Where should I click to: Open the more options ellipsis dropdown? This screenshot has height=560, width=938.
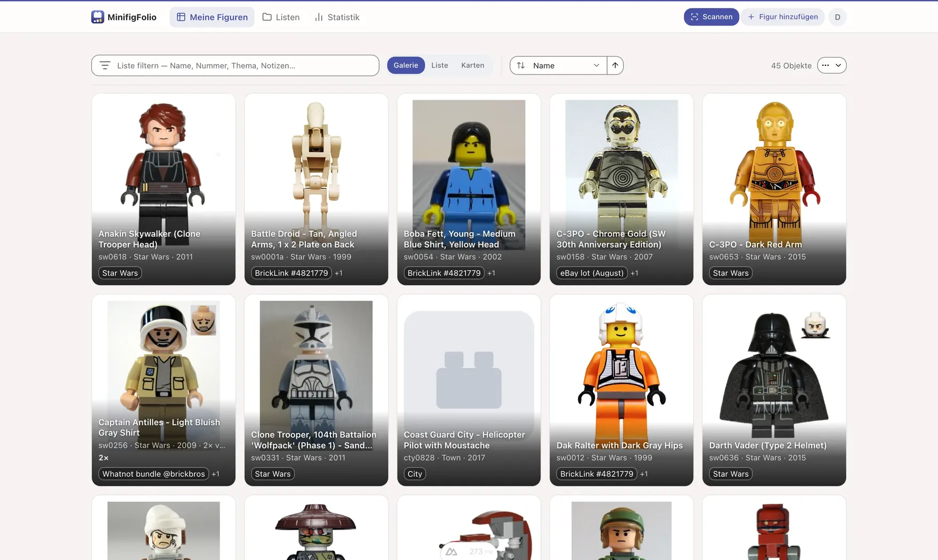pos(831,65)
